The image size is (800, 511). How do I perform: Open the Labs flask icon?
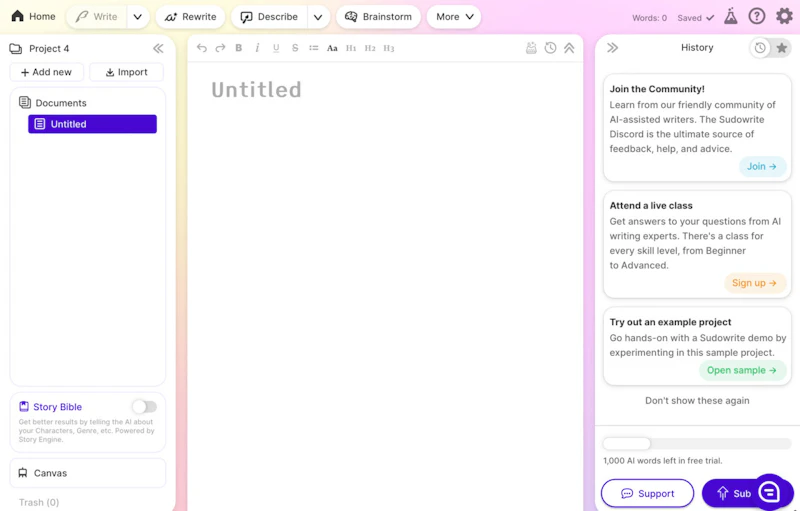coord(731,16)
